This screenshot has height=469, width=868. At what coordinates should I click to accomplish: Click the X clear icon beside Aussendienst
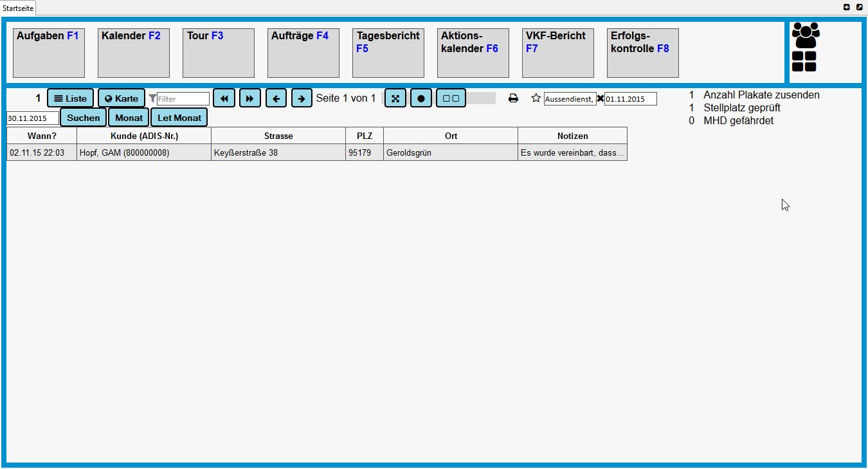(x=601, y=98)
